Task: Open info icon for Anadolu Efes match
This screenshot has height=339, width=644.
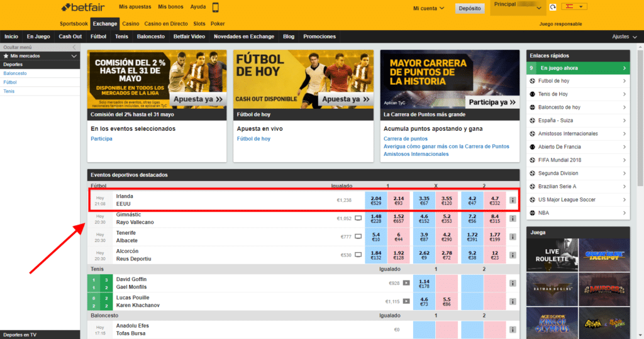Action: (513, 330)
